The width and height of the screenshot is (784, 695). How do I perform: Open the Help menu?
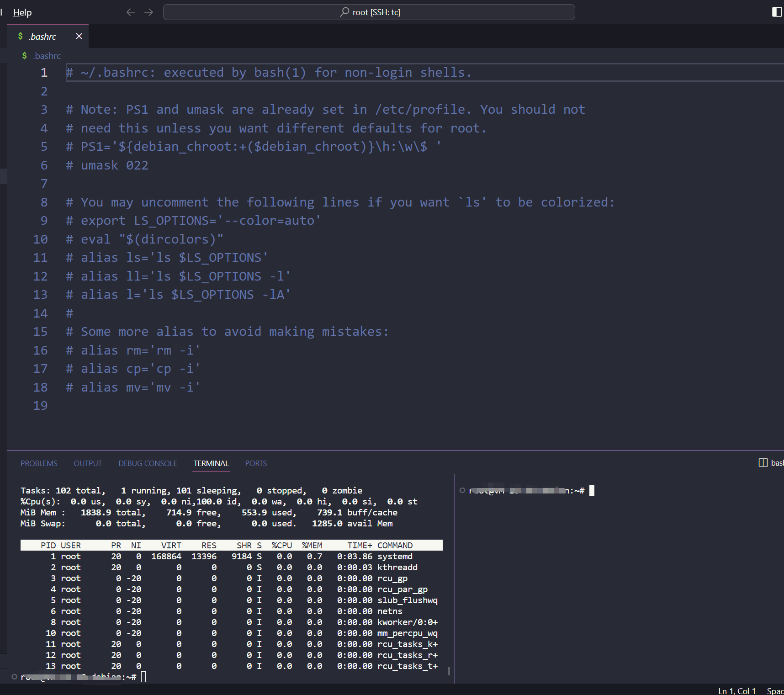click(22, 12)
